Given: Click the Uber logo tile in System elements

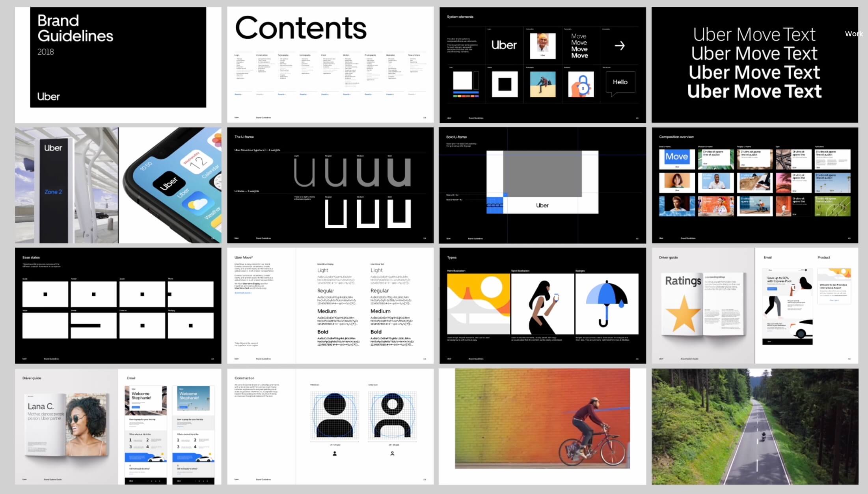Looking at the screenshot, I should click(504, 45).
